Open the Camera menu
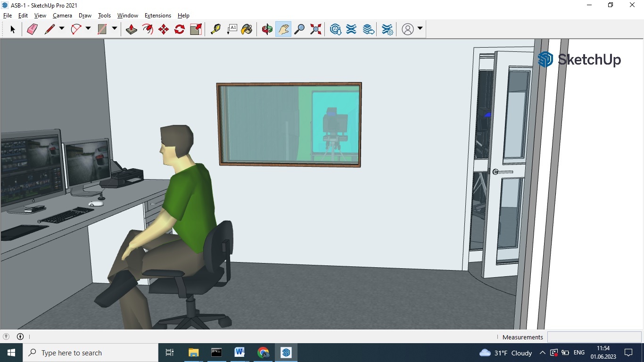The width and height of the screenshot is (644, 362). pyautogui.click(x=62, y=16)
